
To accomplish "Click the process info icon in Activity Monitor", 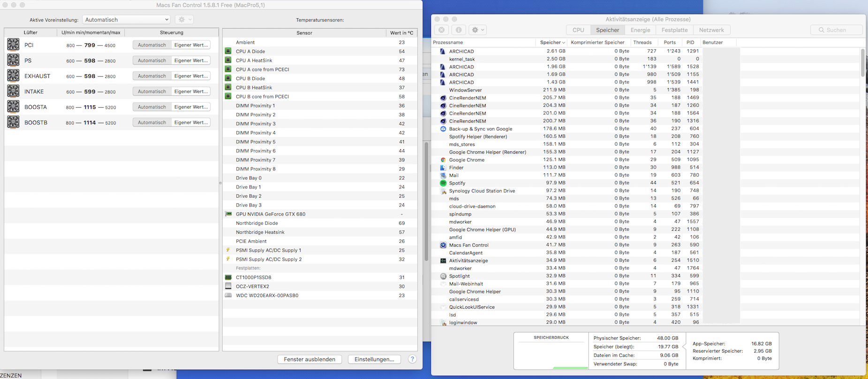I will pyautogui.click(x=459, y=30).
